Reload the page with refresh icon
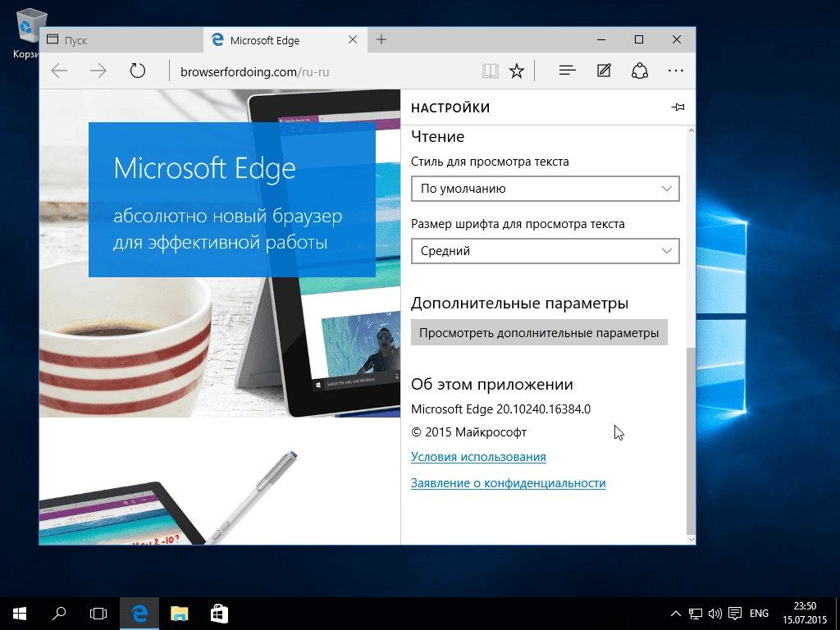Image resolution: width=840 pixels, height=630 pixels. [138, 71]
